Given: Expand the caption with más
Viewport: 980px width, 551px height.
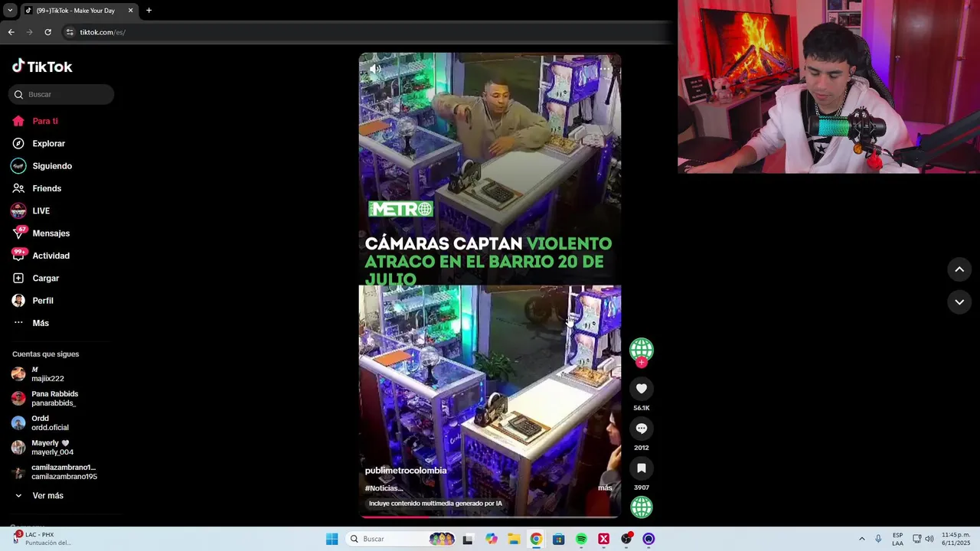Looking at the screenshot, I should pos(605,487).
